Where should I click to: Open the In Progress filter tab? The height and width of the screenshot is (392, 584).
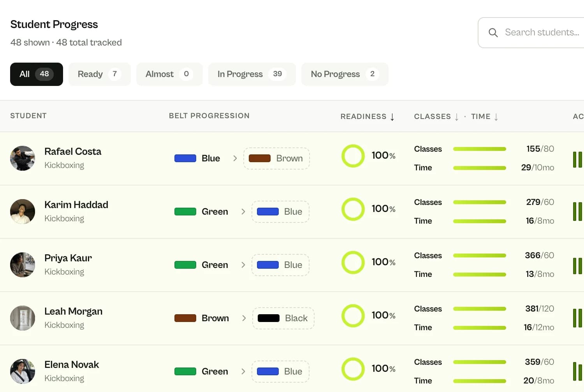252,74
